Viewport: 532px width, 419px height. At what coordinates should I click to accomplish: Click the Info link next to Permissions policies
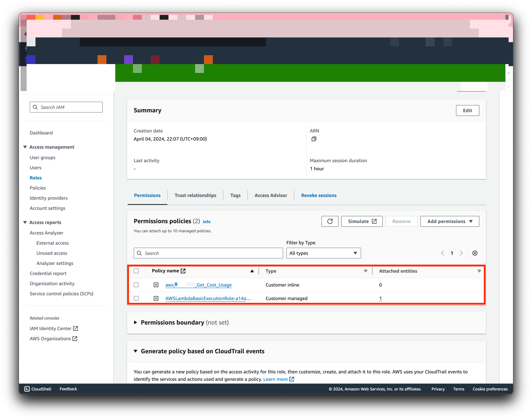206,221
